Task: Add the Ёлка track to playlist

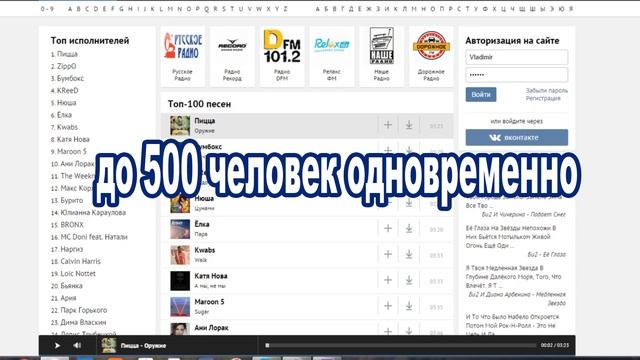Action: (388, 229)
